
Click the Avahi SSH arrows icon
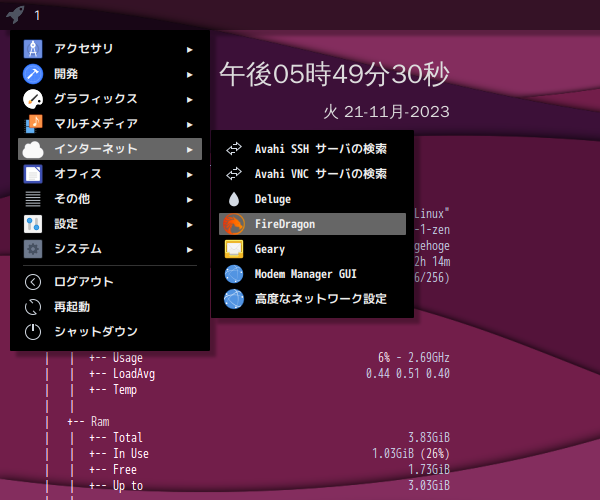234,148
